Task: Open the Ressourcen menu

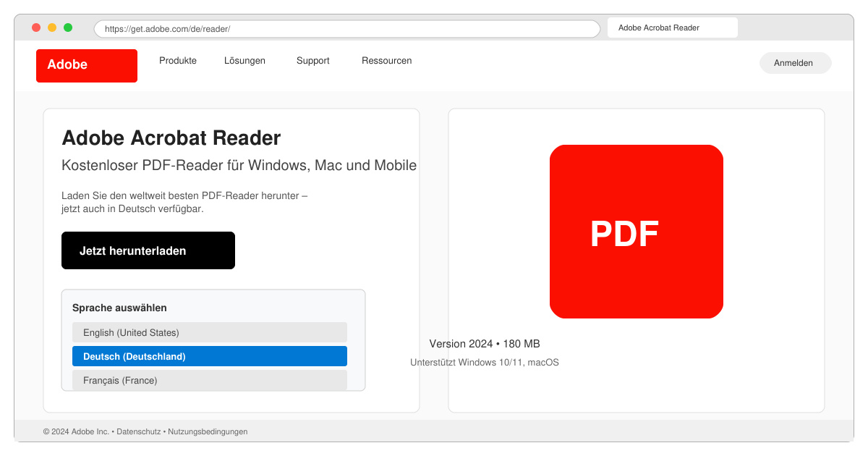Action: coord(387,61)
